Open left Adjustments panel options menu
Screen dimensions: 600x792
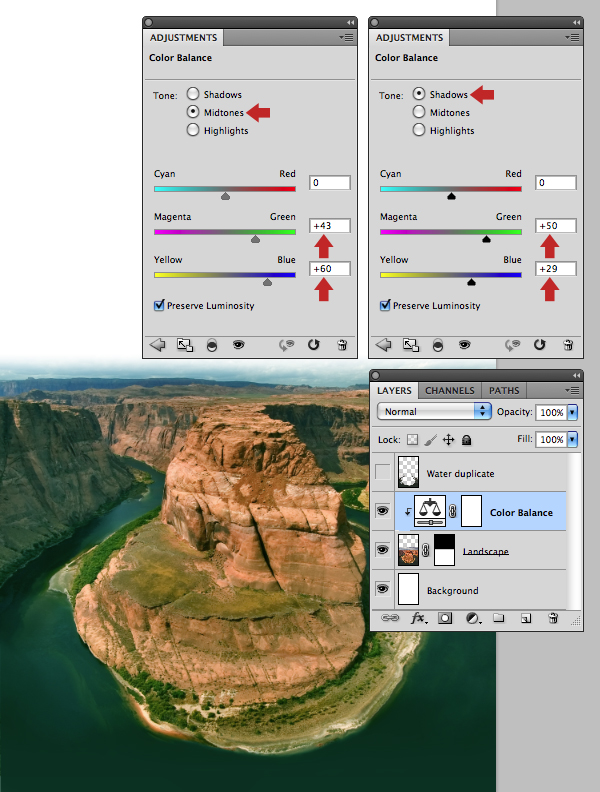point(346,37)
